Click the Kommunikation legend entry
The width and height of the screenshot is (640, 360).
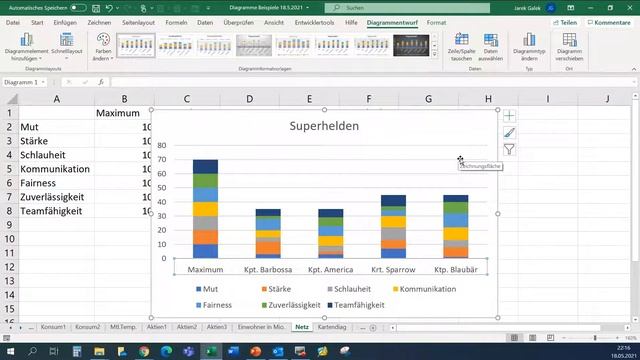pos(424,289)
